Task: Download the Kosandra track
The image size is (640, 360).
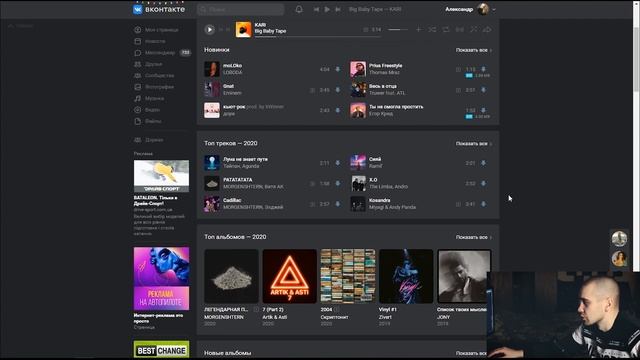Action: 483,204
